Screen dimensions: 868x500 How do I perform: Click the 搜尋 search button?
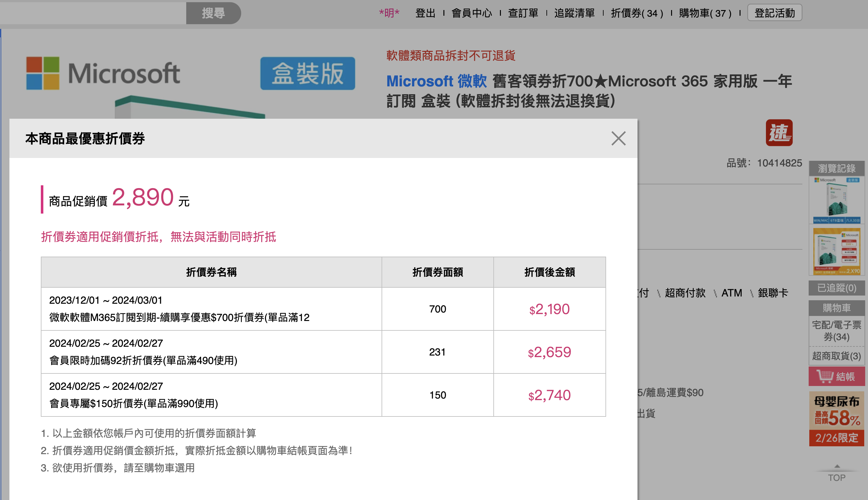(x=213, y=13)
